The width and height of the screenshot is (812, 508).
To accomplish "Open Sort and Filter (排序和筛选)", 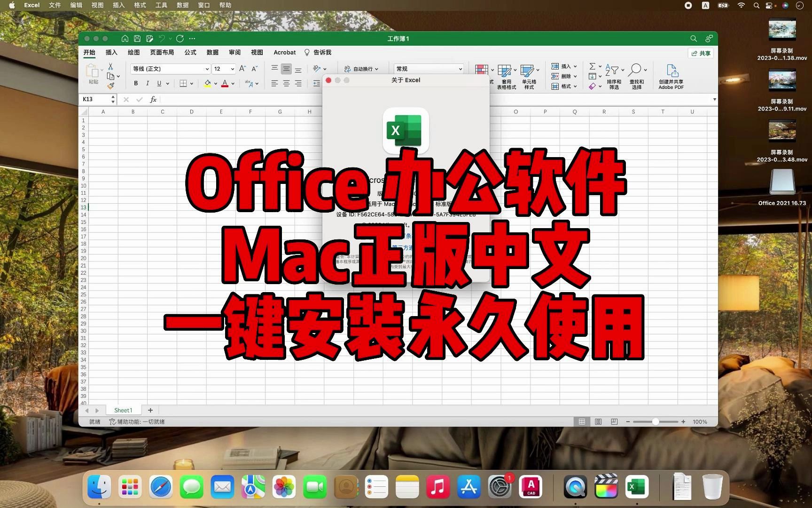I will coord(614,76).
